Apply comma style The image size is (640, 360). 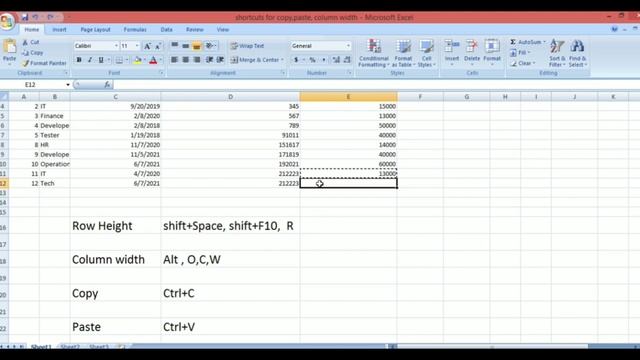pyautogui.click(x=324, y=60)
